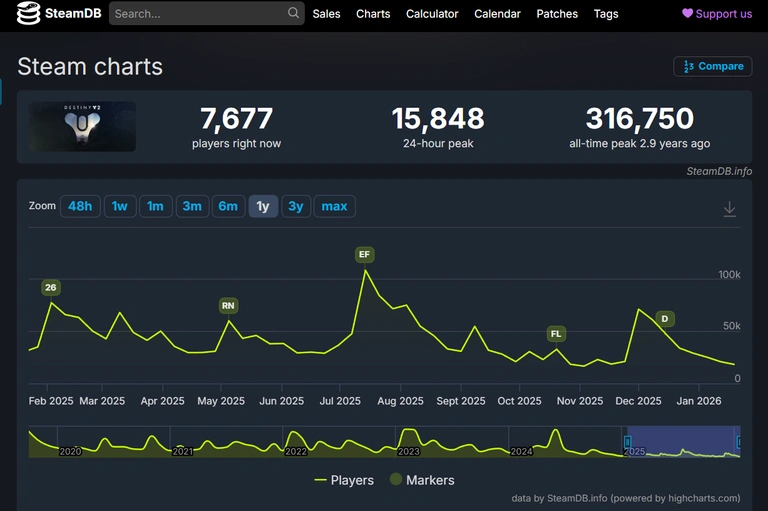Set zoom to max range
Screen dimensions: 768x511
tap(334, 206)
